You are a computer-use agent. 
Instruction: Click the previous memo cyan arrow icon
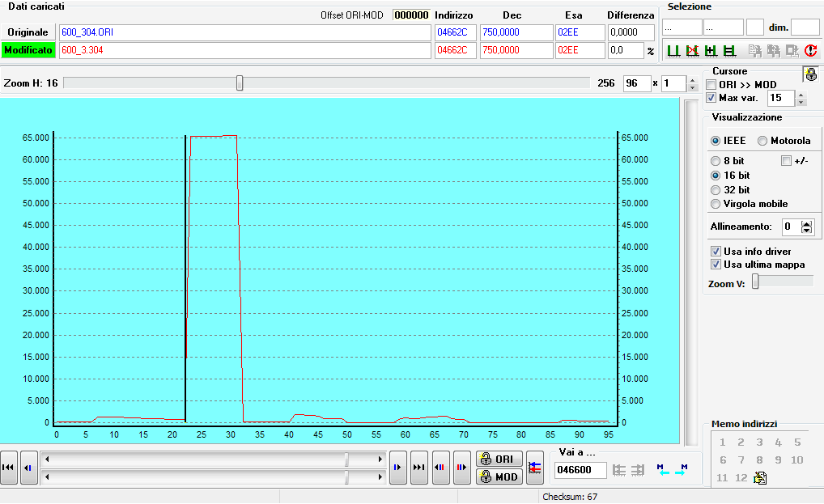(x=663, y=470)
